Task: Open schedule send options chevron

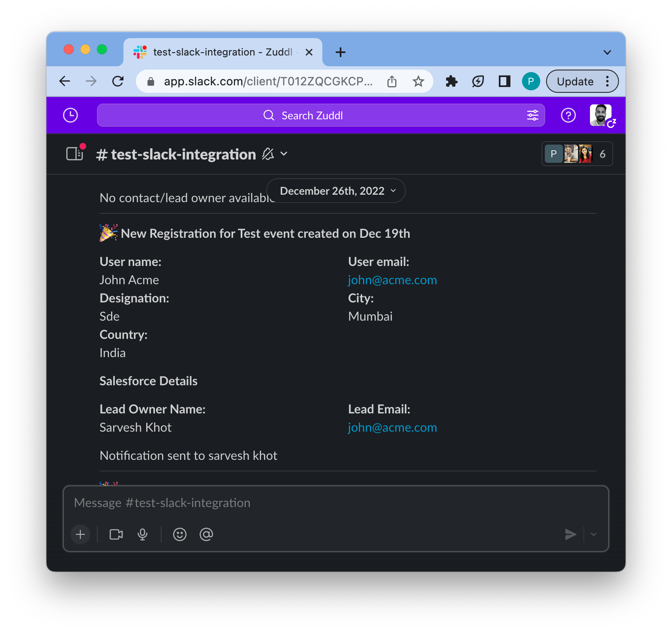Action: coord(594,534)
